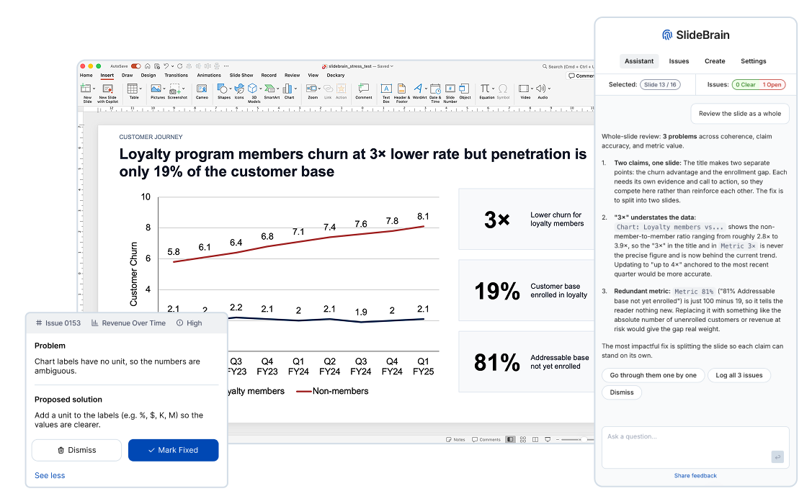The width and height of the screenshot is (812, 504).
Task: Click the Zoom insert icon
Action: [312, 89]
